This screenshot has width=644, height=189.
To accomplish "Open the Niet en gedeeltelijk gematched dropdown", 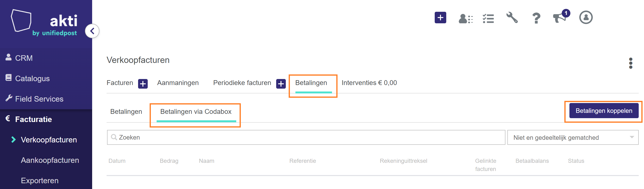I will (x=573, y=138).
